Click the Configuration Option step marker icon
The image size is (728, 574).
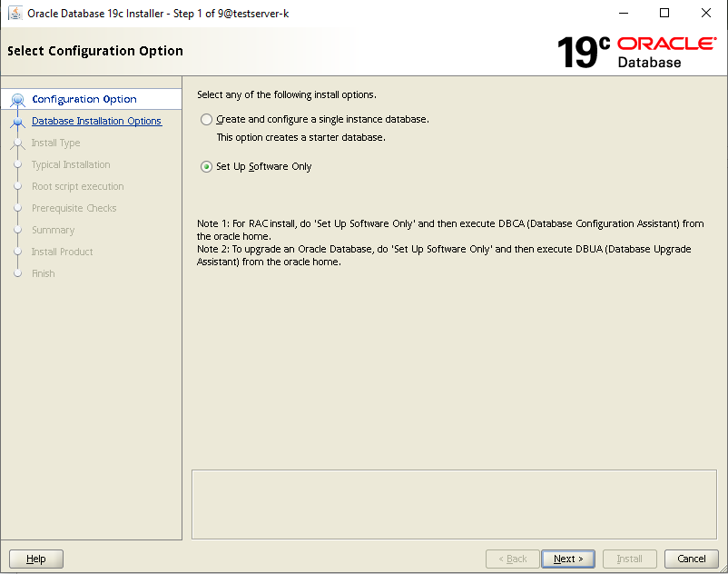[x=17, y=99]
